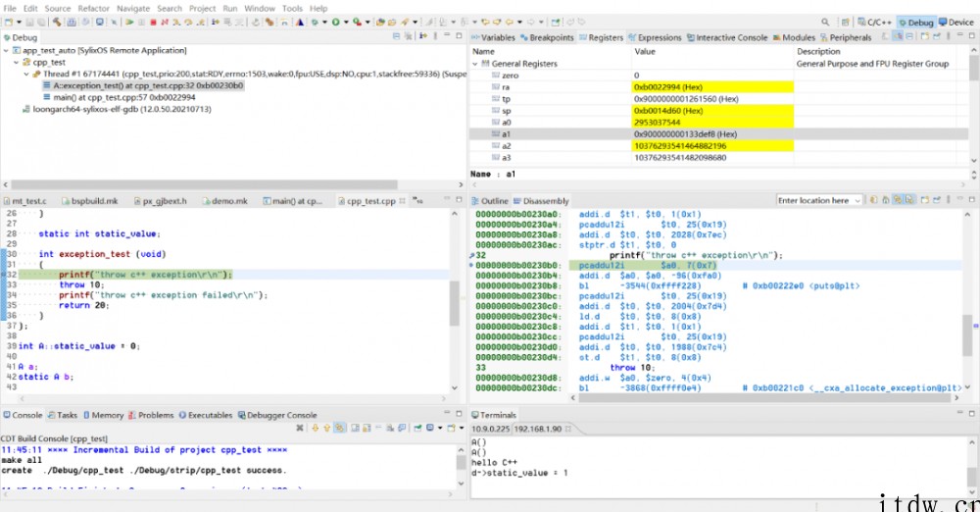Viewport: 980px width, 512px height.
Task: Click the New file toolbar icon
Action: (8, 22)
